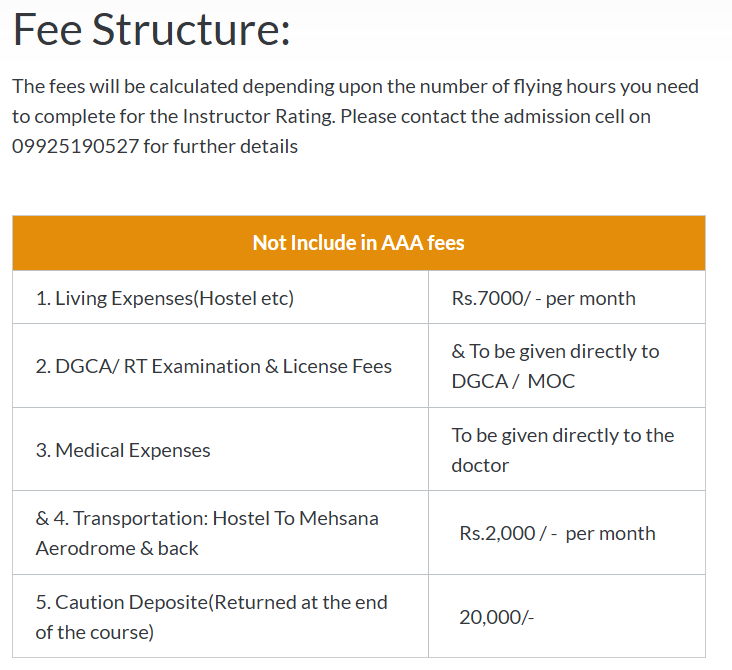Select the Transportation: Hostel To Mehsana Aerodrome cell
732x670 pixels.
click(207, 533)
